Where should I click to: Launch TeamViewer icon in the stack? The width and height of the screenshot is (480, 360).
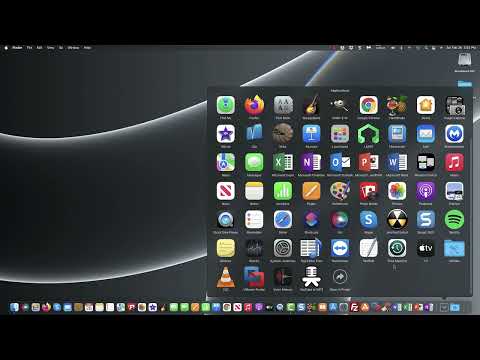340,248
